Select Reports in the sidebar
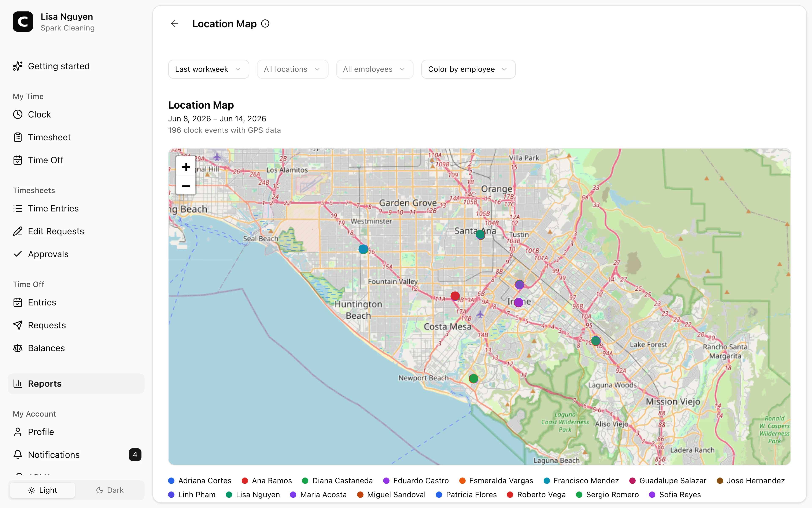 (x=76, y=384)
